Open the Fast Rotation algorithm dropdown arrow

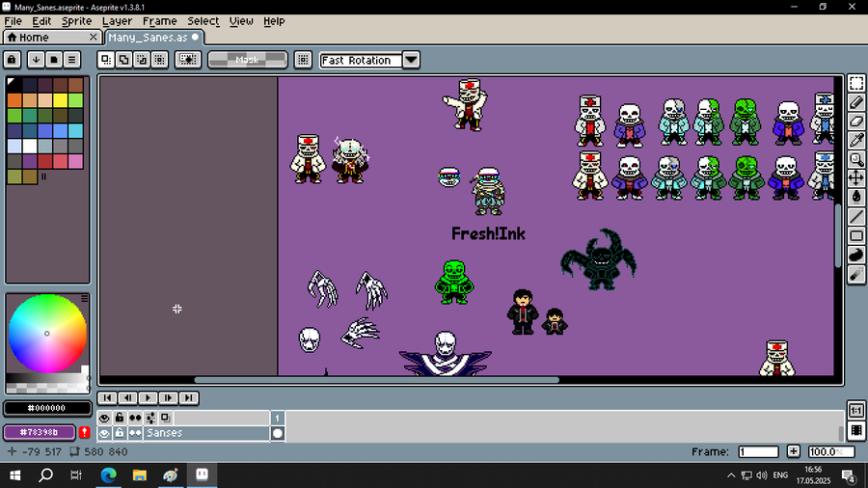tap(411, 60)
